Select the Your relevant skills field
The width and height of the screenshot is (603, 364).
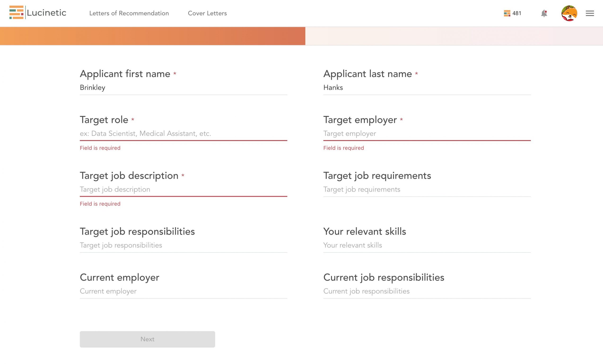point(427,245)
